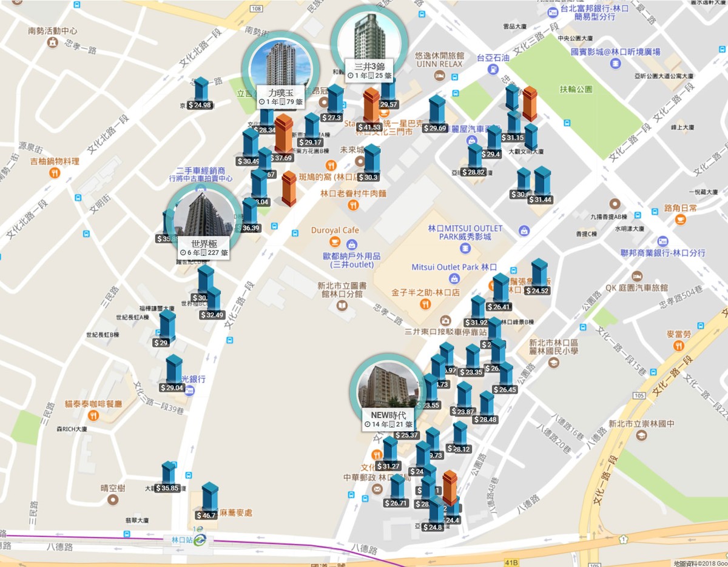This screenshot has width=728, height=567.
Task: Select the blue building marker priced $31.44
Action: point(542,182)
